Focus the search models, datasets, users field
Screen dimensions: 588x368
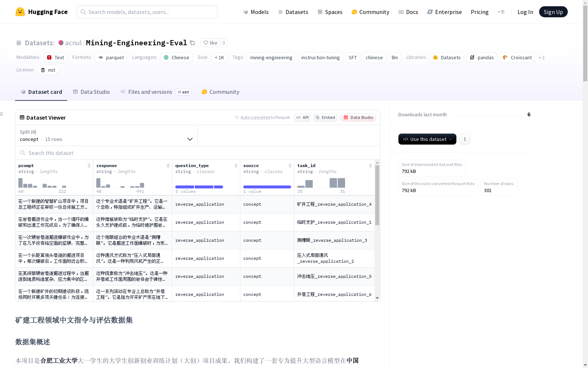pyautogui.click(x=147, y=12)
